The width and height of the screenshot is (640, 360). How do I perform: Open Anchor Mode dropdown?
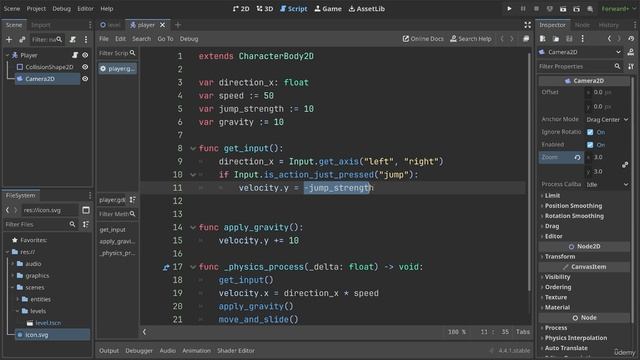tap(607, 119)
